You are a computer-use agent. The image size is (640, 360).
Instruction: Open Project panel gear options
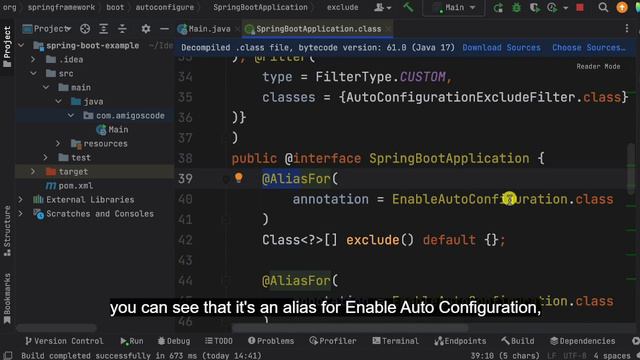click(146, 29)
